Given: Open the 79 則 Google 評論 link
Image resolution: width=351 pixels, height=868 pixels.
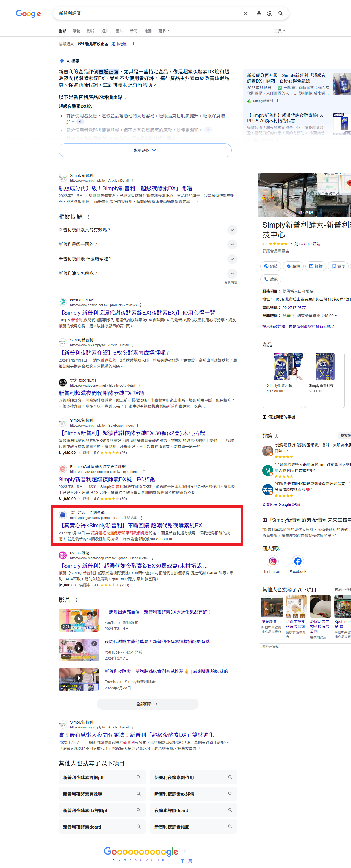Looking at the screenshot, I should tap(304, 244).
